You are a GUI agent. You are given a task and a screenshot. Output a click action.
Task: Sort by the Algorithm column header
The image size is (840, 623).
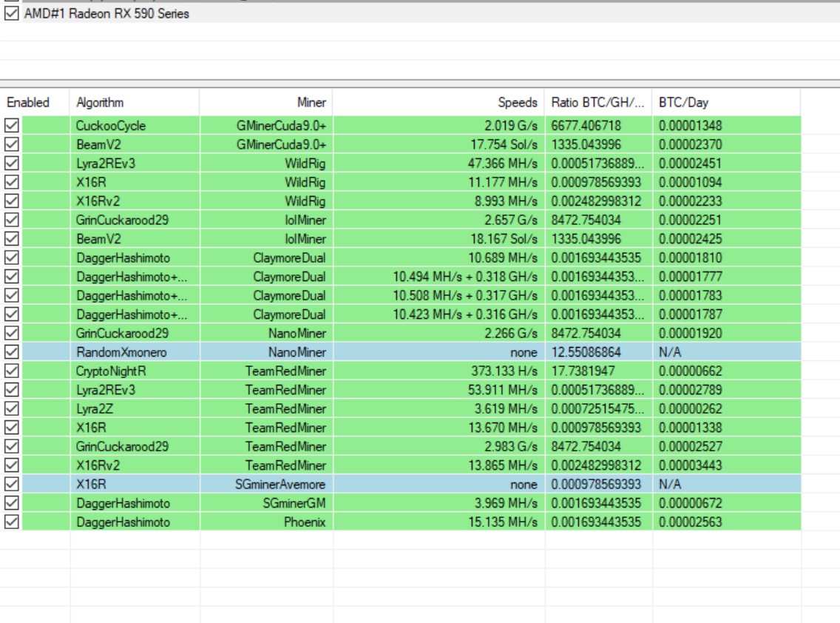pyautogui.click(x=135, y=102)
